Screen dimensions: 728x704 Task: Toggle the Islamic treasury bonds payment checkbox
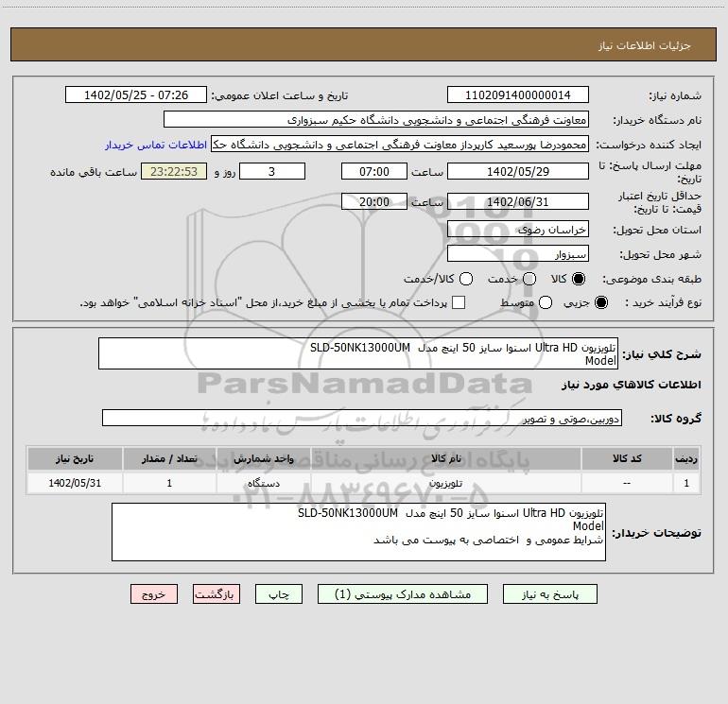[x=459, y=302]
